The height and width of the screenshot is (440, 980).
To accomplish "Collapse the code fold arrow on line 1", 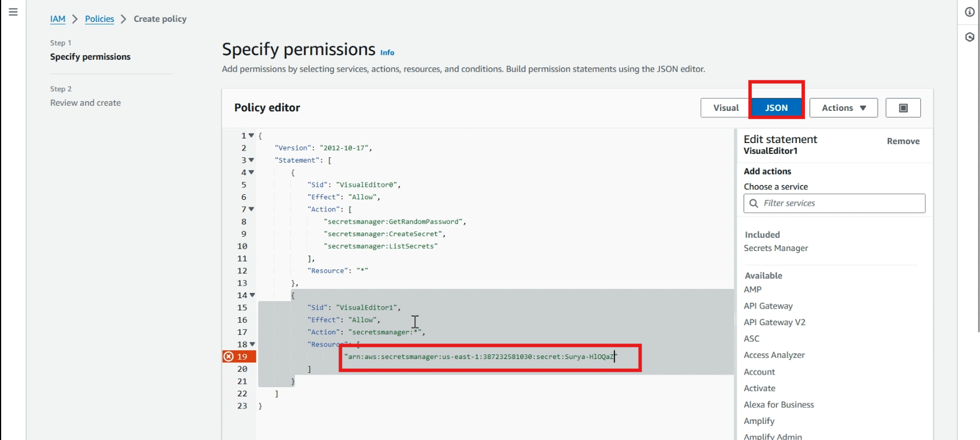I will tap(251, 136).
